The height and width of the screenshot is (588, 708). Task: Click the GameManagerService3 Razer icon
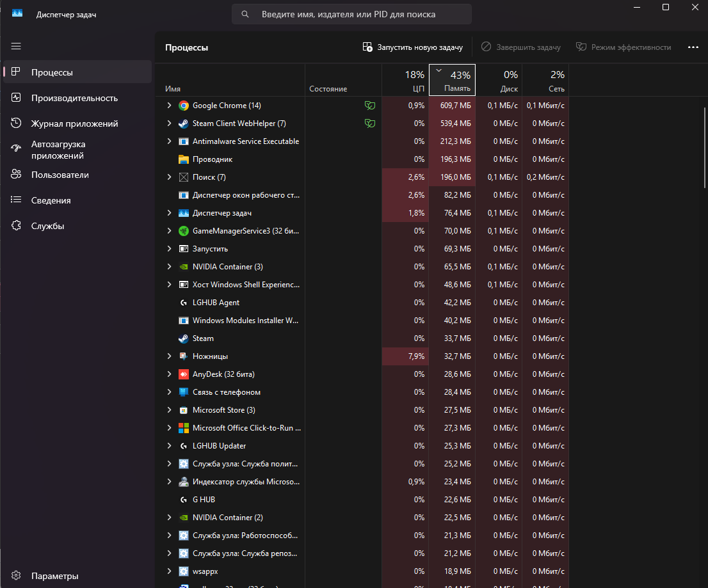183,231
